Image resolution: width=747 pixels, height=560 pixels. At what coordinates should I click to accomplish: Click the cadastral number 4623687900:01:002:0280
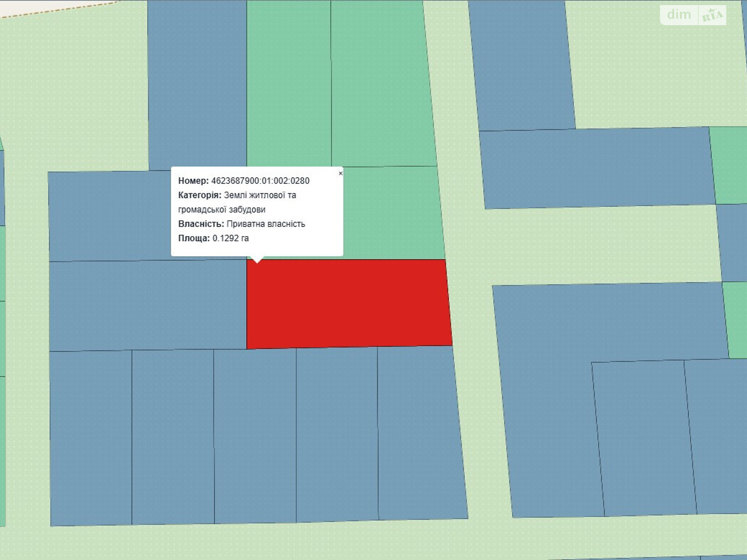coord(260,181)
